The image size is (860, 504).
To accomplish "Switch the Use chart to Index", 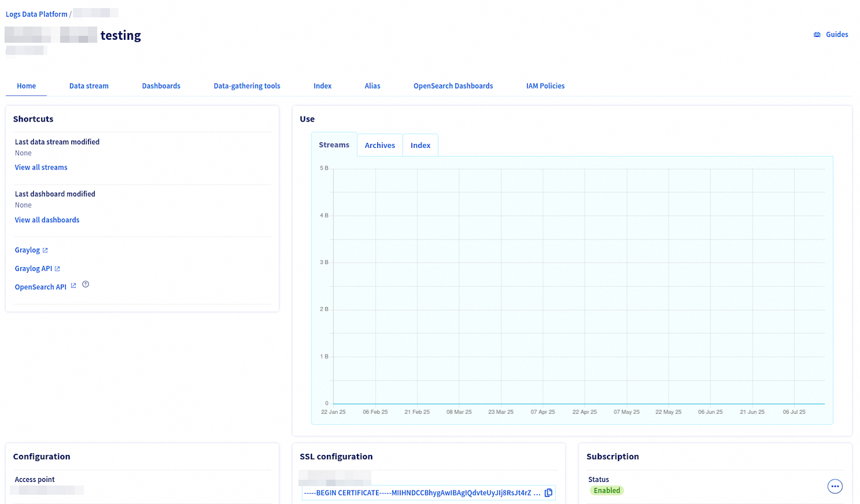I will [x=420, y=145].
